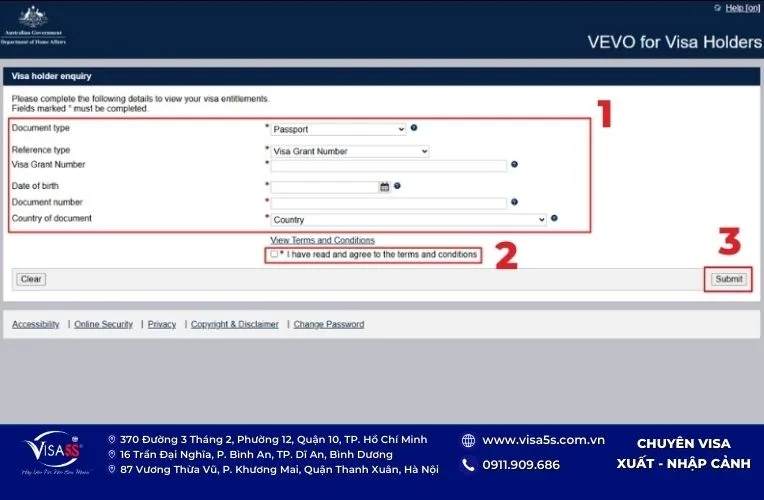Click the Australian Government crest logo
The image size is (764, 500).
tap(33, 25)
